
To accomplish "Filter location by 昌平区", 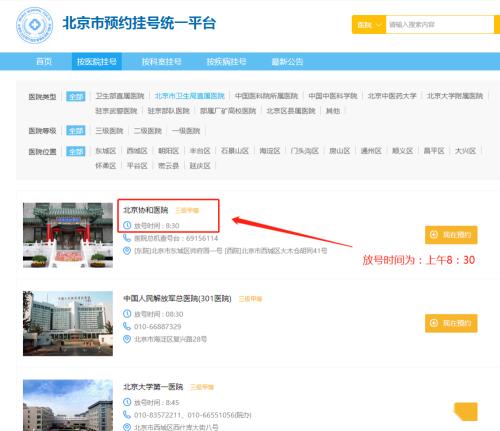I will (434, 151).
